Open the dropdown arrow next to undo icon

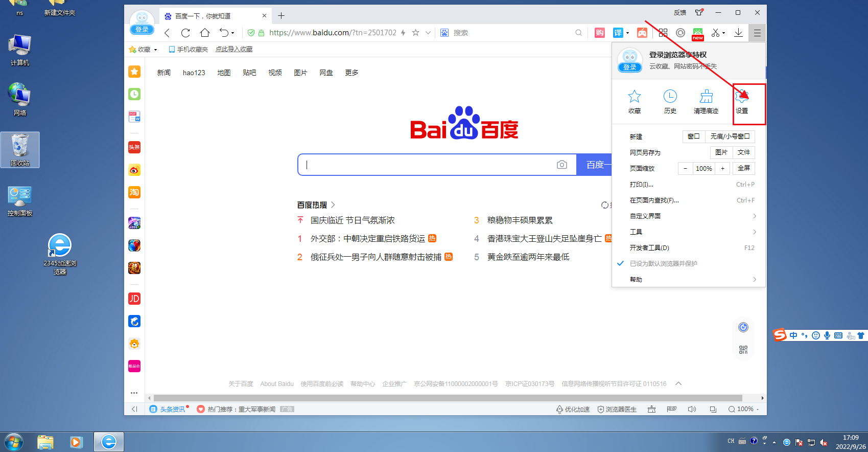[233, 33]
